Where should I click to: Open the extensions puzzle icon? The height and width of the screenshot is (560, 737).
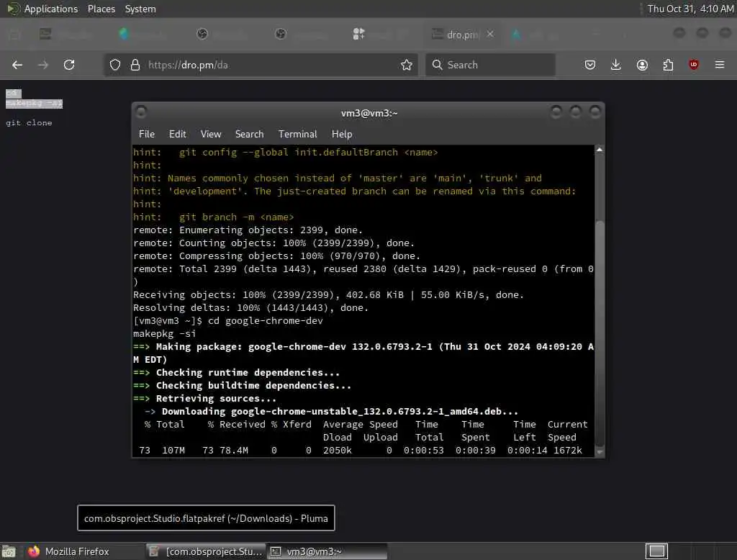tap(668, 65)
